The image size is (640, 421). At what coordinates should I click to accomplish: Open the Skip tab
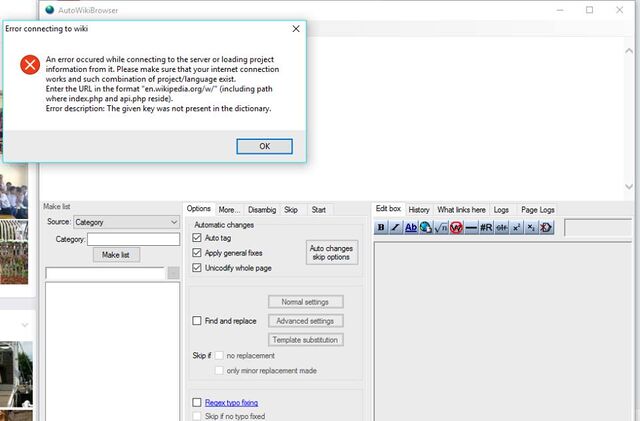(x=291, y=210)
